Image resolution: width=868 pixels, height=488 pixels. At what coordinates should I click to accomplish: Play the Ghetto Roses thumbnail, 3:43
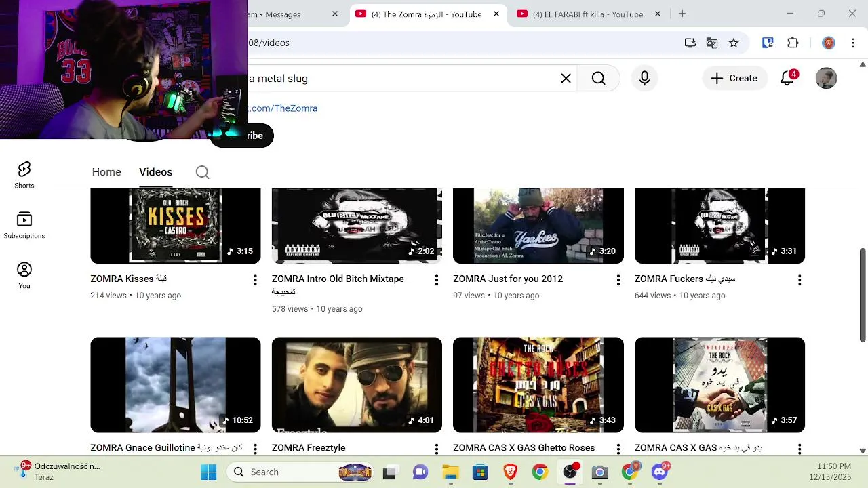pos(538,385)
